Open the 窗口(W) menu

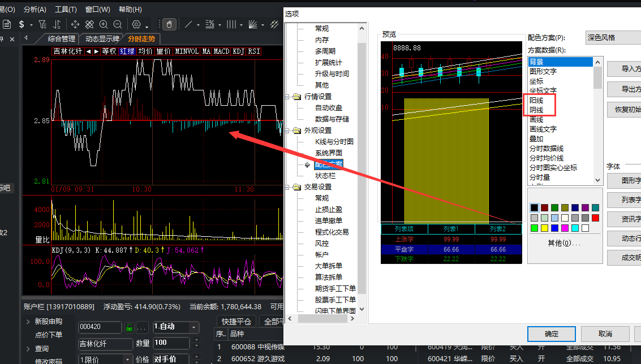[98, 10]
